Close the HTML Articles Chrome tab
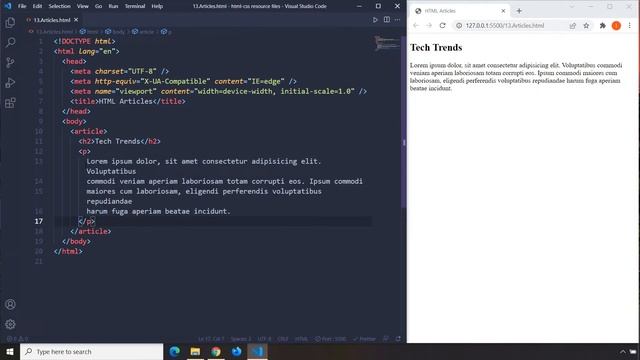This screenshot has height=360, width=640. pyautogui.click(x=503, y=11)
